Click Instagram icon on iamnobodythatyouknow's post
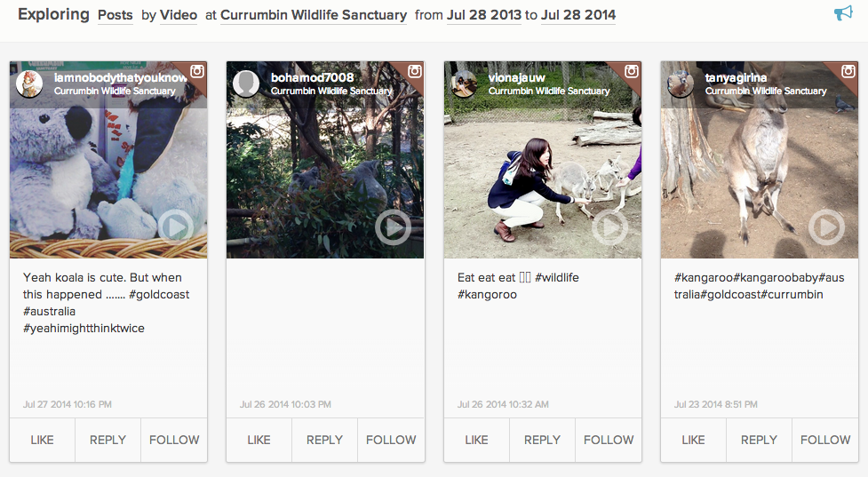The height and width of the screenshot is (477, 868). coord(198,72)
